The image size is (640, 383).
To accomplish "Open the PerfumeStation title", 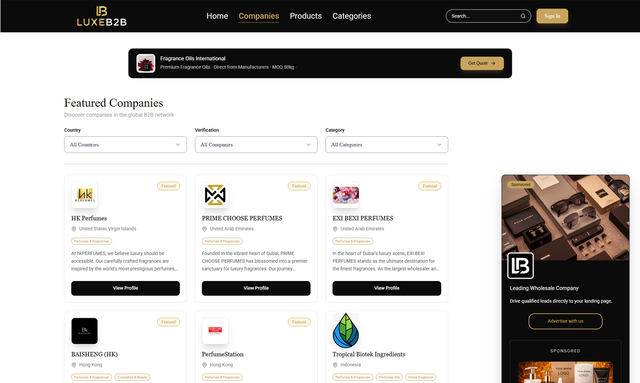I will click(223, 354).
